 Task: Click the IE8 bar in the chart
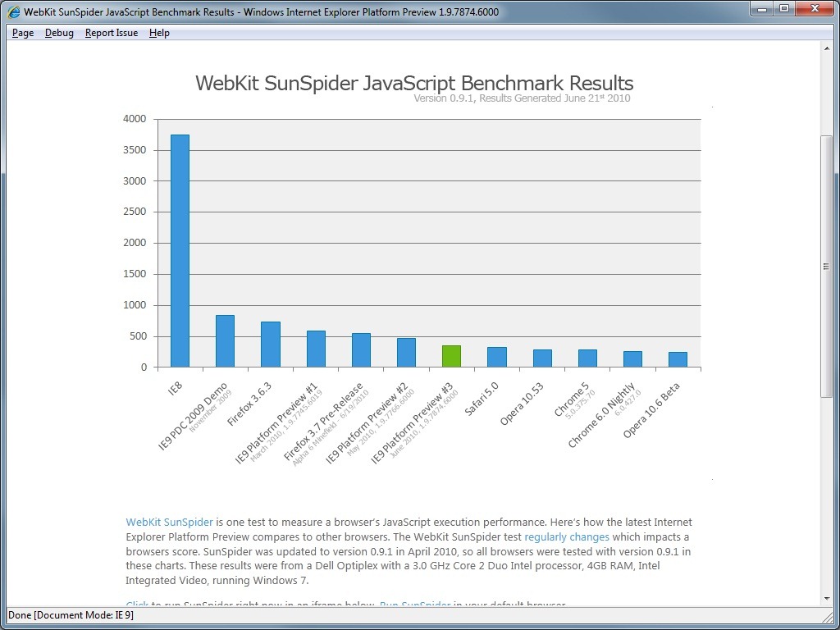[180, 251]
